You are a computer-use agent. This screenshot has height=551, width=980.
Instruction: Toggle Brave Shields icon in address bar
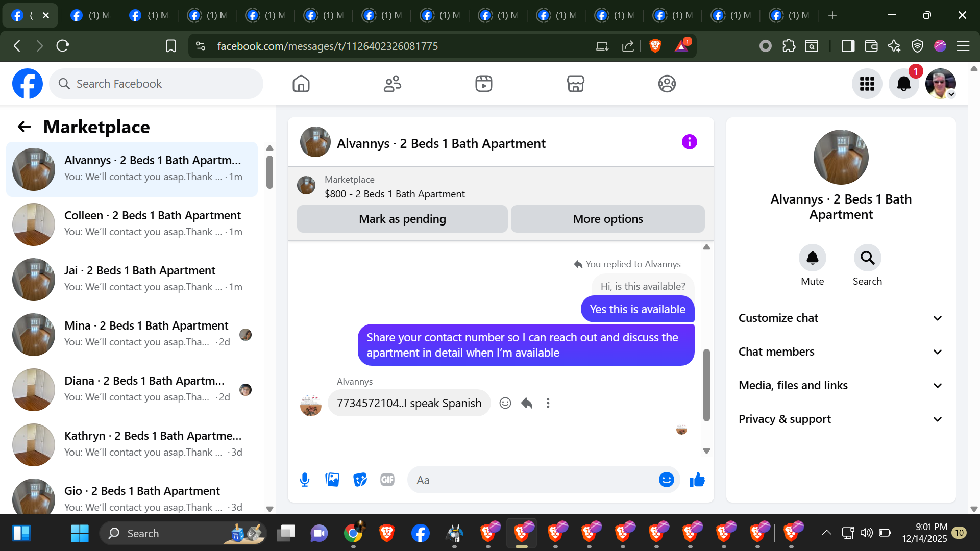(655, 46)
